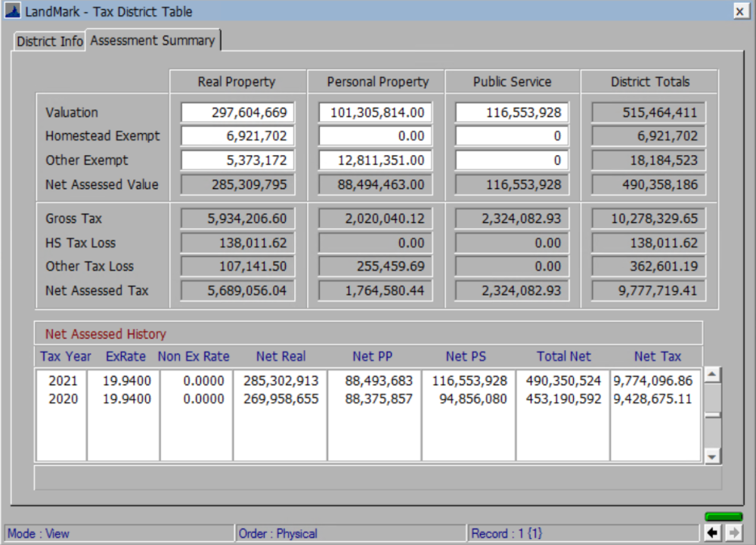Click the District Totals column header
The image size is (756, 545).
coord(650,82)
